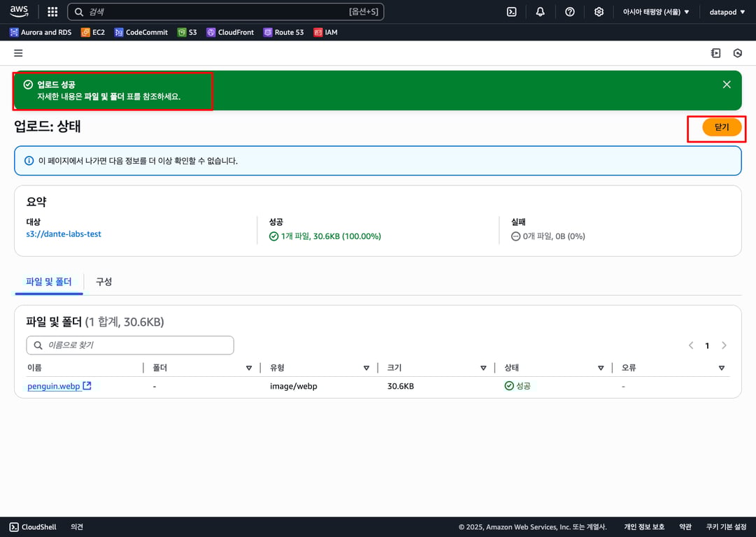Screen dimensions: 756x537
Task: Click the 0개 파일, 0B (0%) failure summary
Action: 548,236
